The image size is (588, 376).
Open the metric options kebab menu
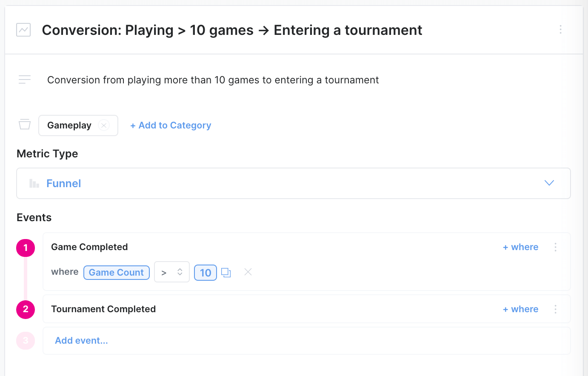pyautogui.click(x=560, y=29)
